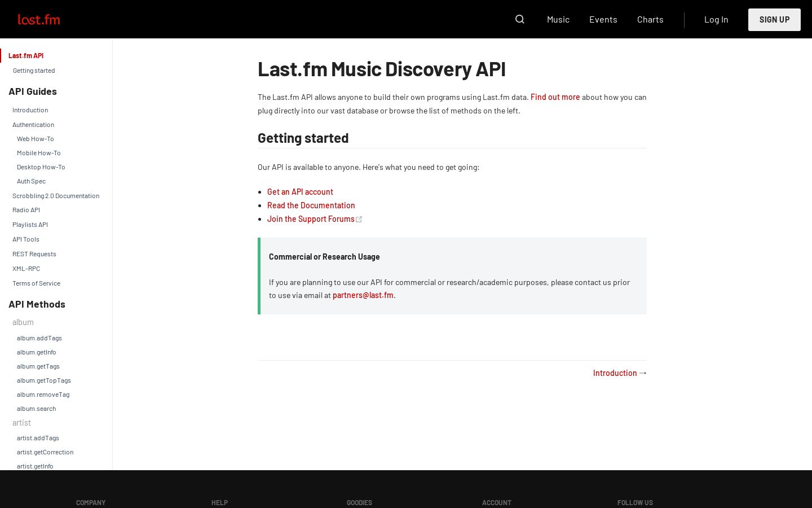Click the 'API Guides' sidebar heading
The image size is (812, 508).
pos(33,91)
